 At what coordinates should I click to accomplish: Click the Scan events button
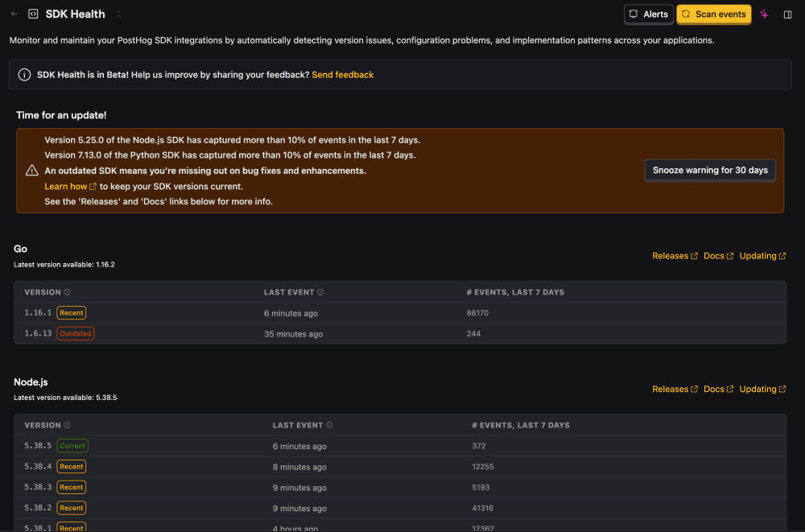[713, 14]
